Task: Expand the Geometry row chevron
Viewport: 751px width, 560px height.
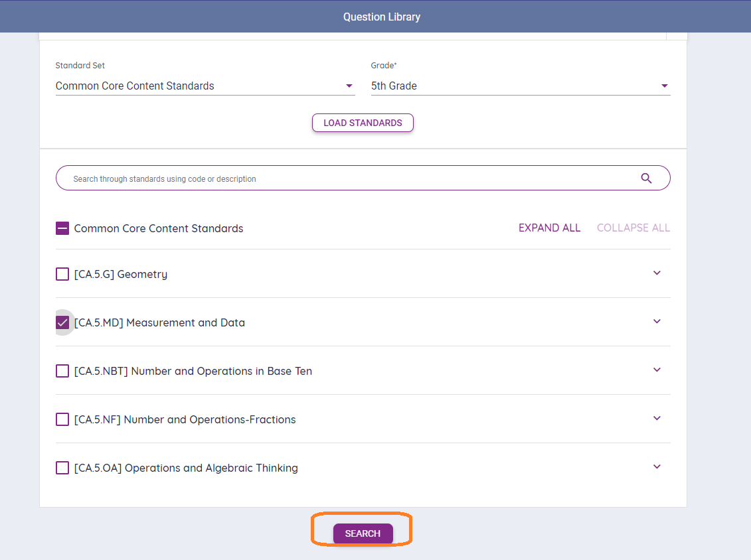Action: [x=657, y=273]
